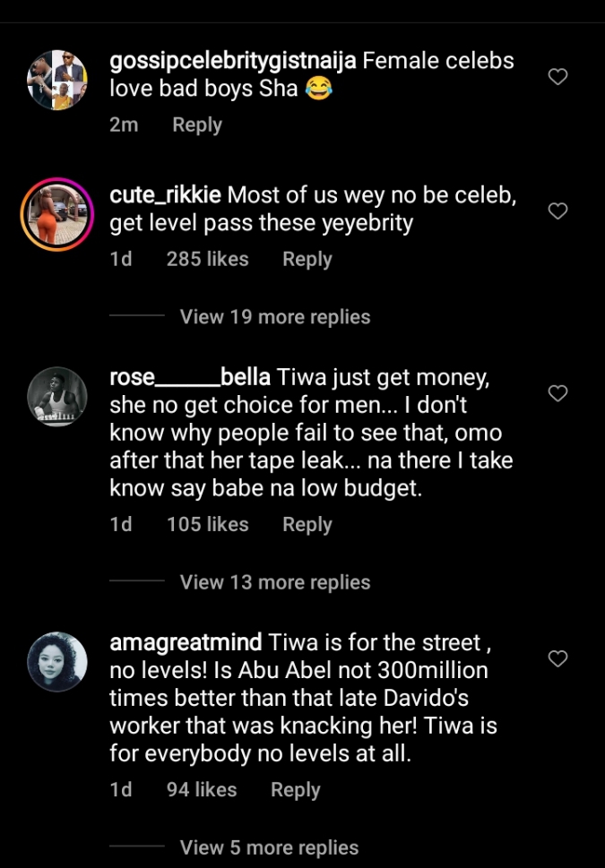
Task: Reply to gossipcelebritygistnaija's comment
Action: point(197,125)
